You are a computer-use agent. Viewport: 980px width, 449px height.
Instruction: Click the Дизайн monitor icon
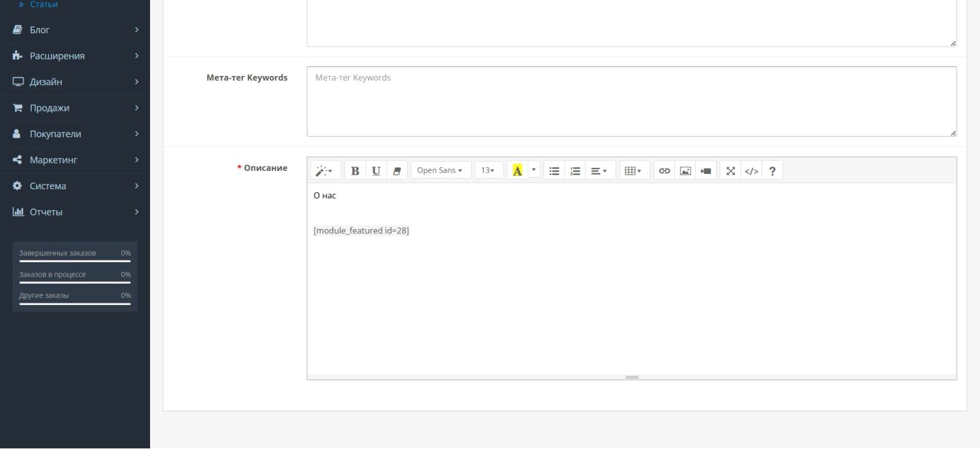[18, 81]
